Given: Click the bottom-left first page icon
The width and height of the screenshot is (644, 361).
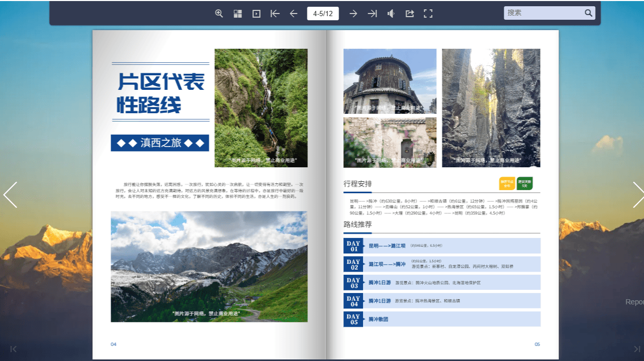Looking at the screenshot, I should pyautogui.click(x=14, y=349).
